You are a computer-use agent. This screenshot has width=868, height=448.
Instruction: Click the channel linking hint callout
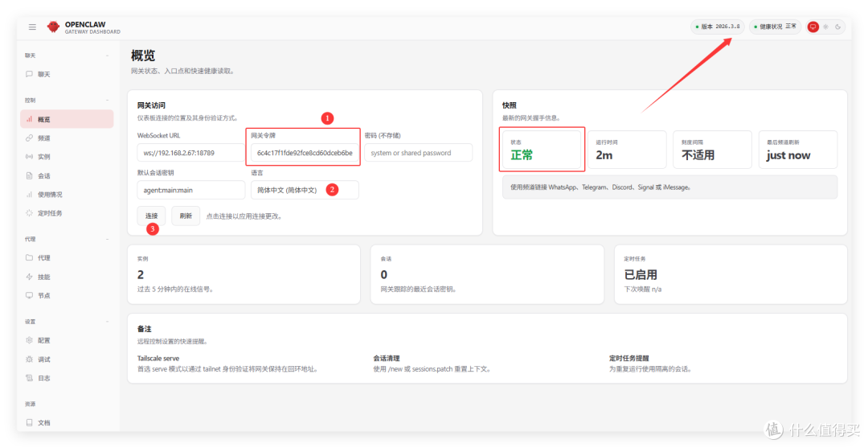click(669, 187)
